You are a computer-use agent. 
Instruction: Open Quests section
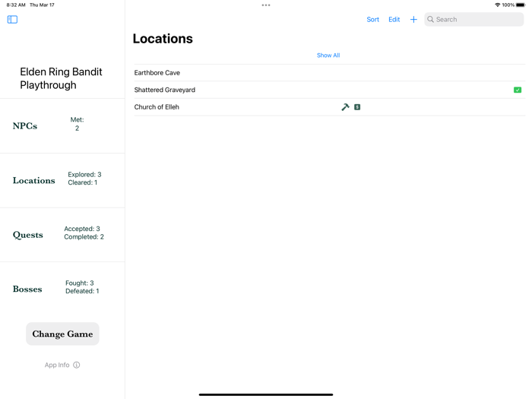(62, 235)
